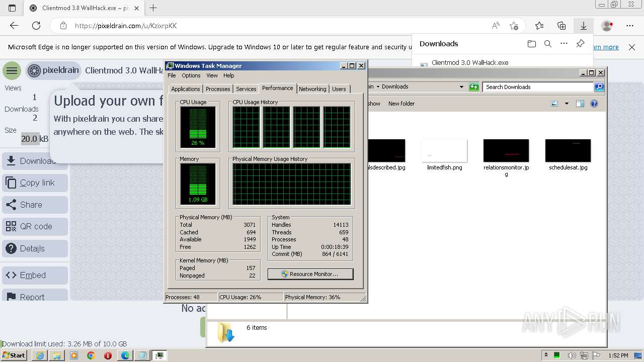Viewport: 644px width, 362px height.
Task: Switch to Applications tab in Task Manager
Action: point(186,89)
